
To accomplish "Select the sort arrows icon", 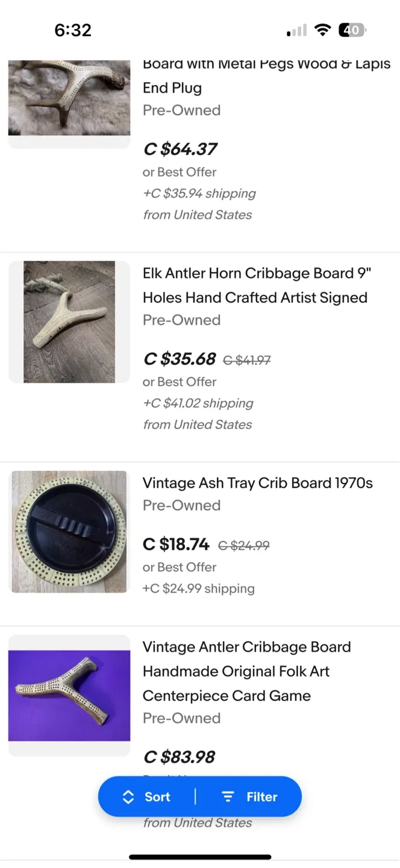I will pyautogui.click(x=128, y=796).
